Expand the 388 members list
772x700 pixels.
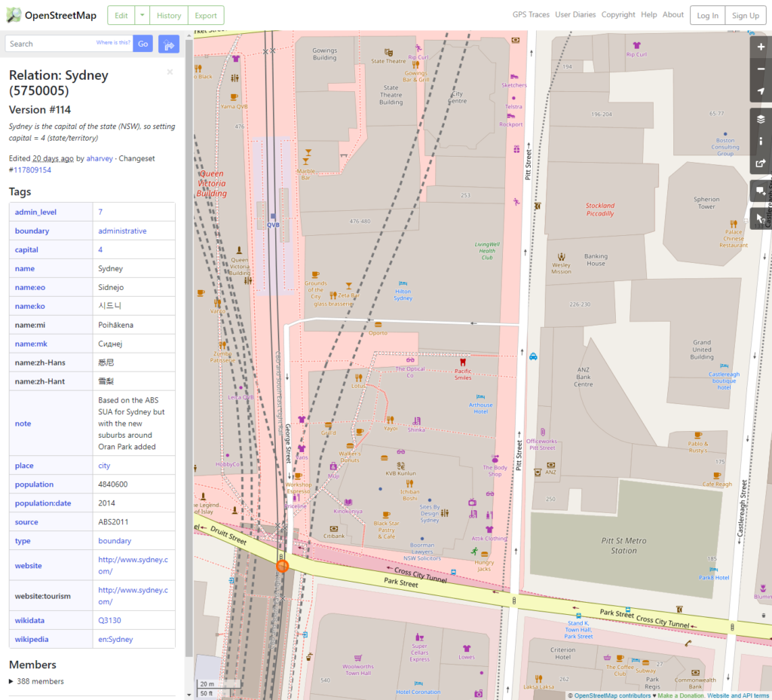36,681
